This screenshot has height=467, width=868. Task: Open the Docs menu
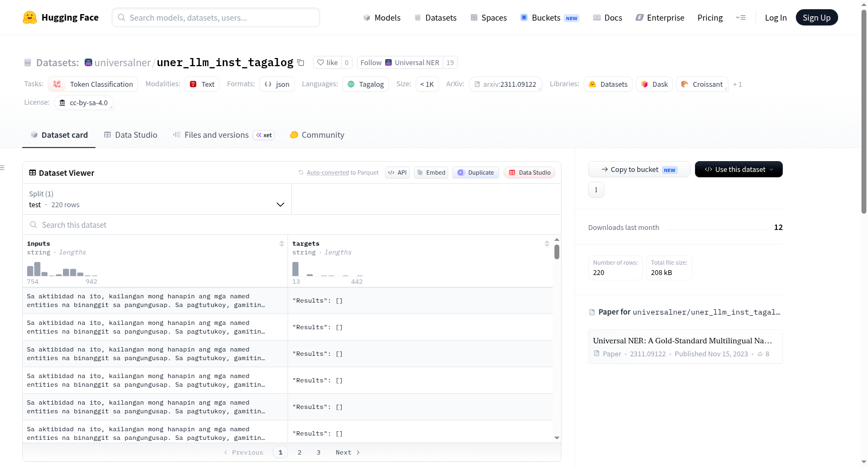(x=607, y=17)
